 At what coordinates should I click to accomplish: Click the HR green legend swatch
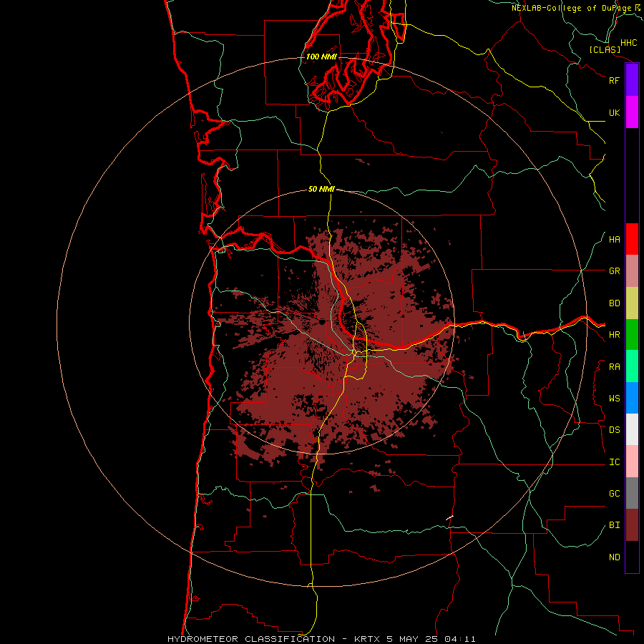point(632,334)
